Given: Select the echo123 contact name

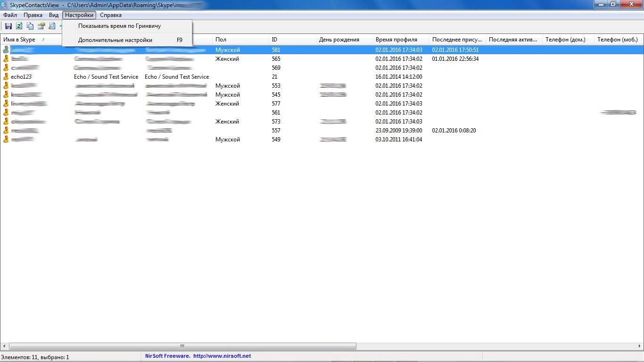Looking at the screenshot, I should click(21, 76).
